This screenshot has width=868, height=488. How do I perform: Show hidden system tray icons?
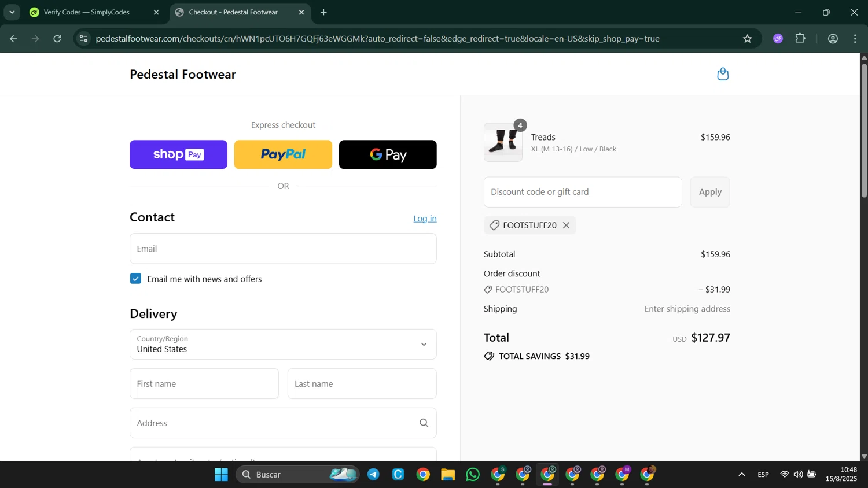[x=742, y=475]
